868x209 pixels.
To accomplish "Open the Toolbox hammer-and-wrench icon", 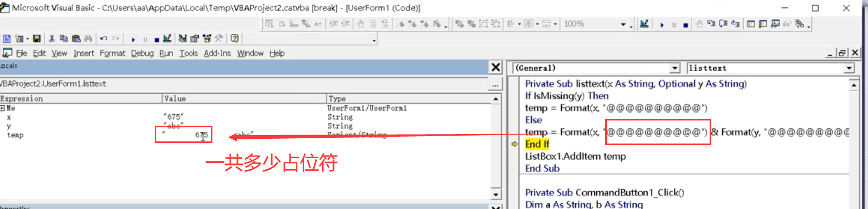I will 219,39.
